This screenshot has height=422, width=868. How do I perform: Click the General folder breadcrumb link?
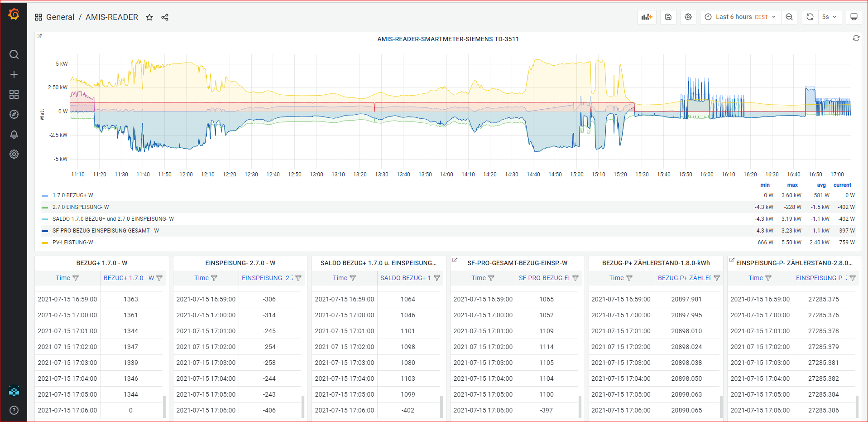point(60,17)
